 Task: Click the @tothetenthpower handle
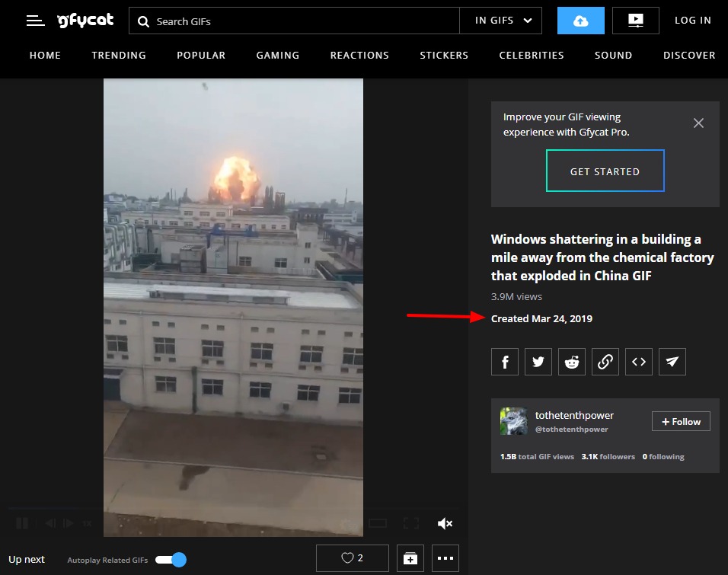click(x=572, y=430)
